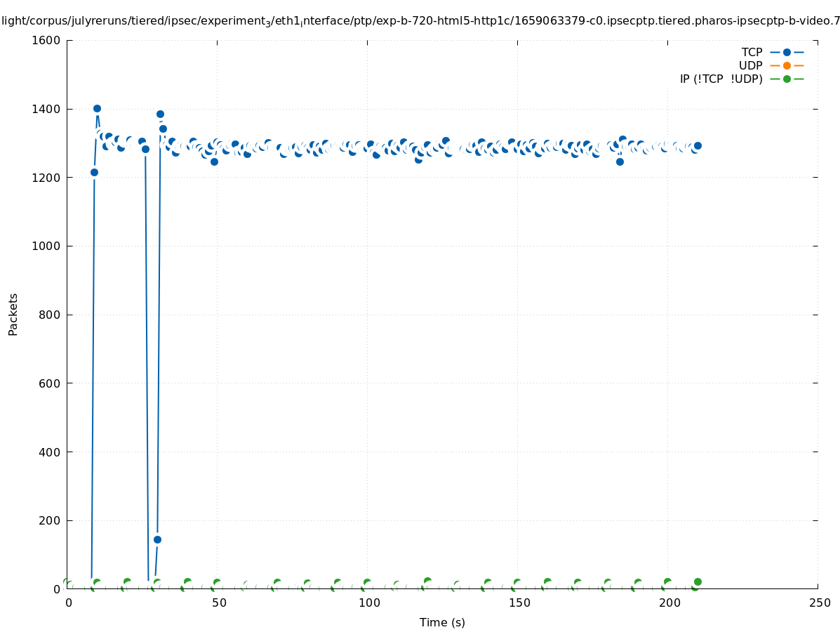The image size is (840, 632).
Task: Click the chart title file path text
Action: click(420, 21)
